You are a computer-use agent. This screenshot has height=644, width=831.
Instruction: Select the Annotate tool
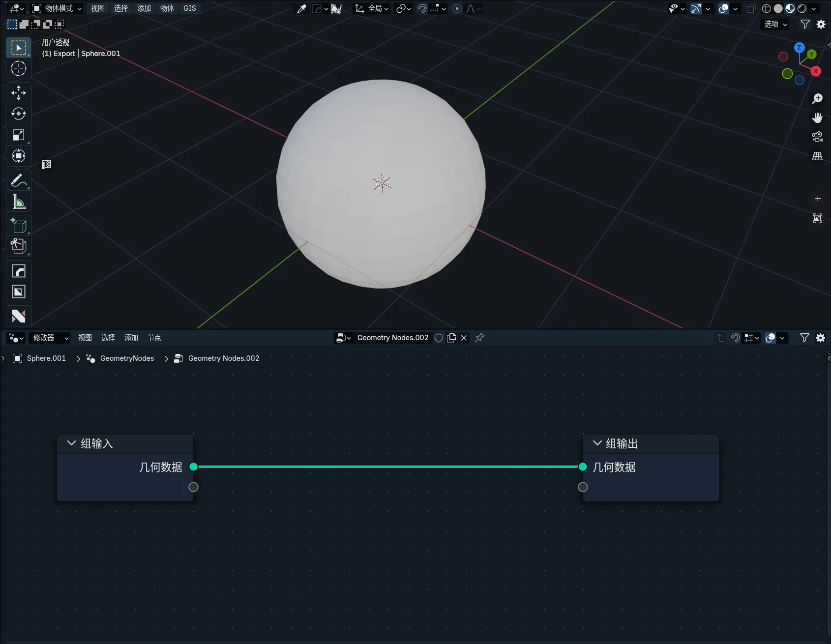(x=19, y=180)
